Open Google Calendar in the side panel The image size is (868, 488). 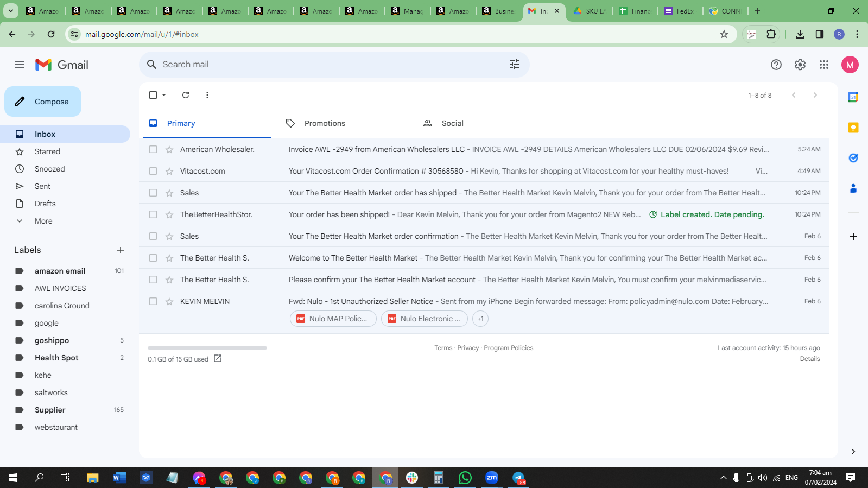point(853,97)
